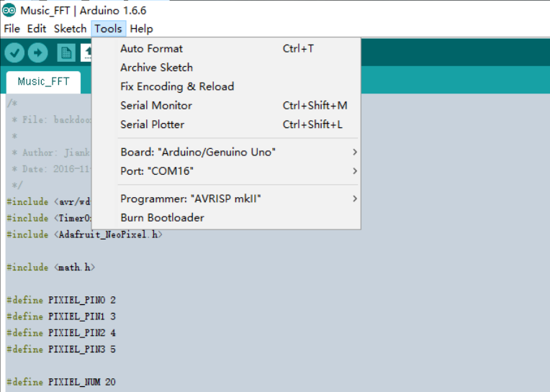Close the open Tools menu
The height and width of the screenshot is (392, 550).
pos(109,29)
